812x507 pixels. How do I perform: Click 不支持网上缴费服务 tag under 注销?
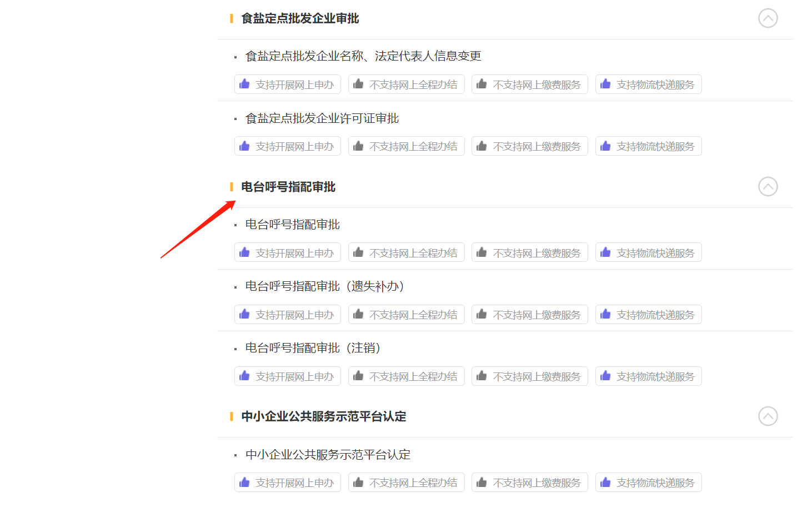(530, 376)
